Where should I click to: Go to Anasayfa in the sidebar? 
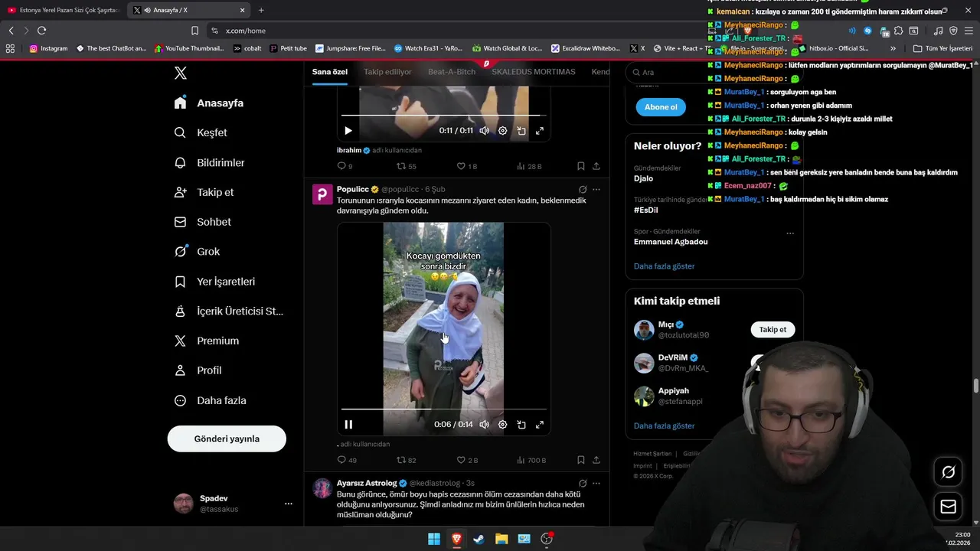tap(209, 103)
